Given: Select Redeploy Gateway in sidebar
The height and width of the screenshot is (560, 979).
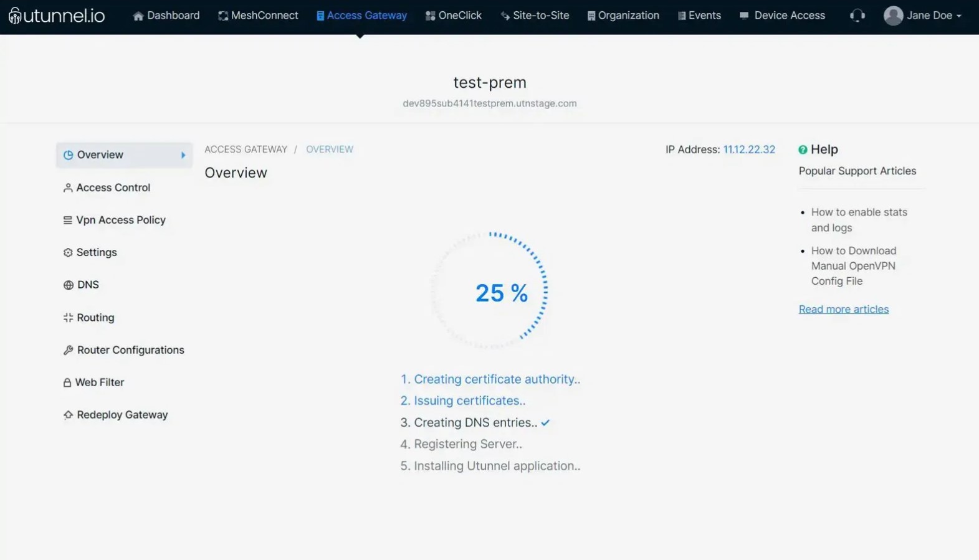Looking at the screenshot, I should coord(123,415).
